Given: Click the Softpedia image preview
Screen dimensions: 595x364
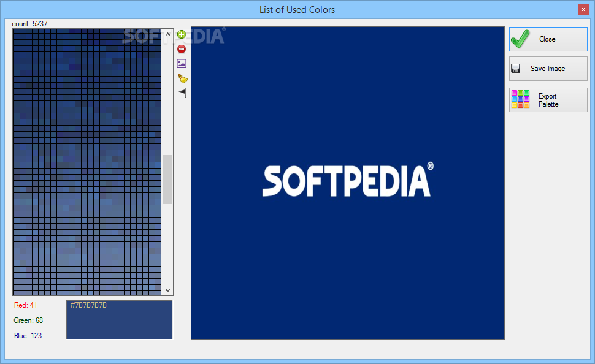Looking at the screenshot, I should pyautogui.click(x=348, y=183).
